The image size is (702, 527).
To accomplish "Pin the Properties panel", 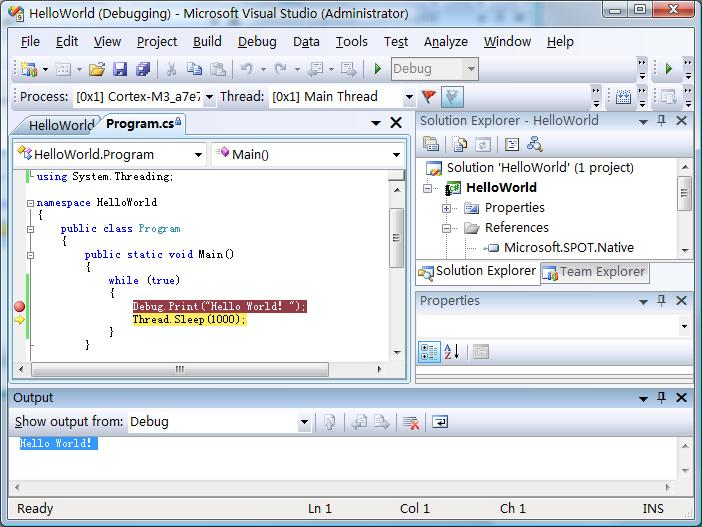I will point(662,300).
